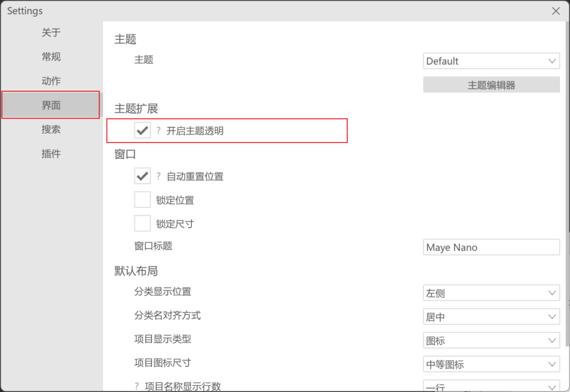This screenshot has height=392, width=570.
Task: Click the help icon beside 自动重置位置
Action: pyautogui.click(x=158, y=177)
